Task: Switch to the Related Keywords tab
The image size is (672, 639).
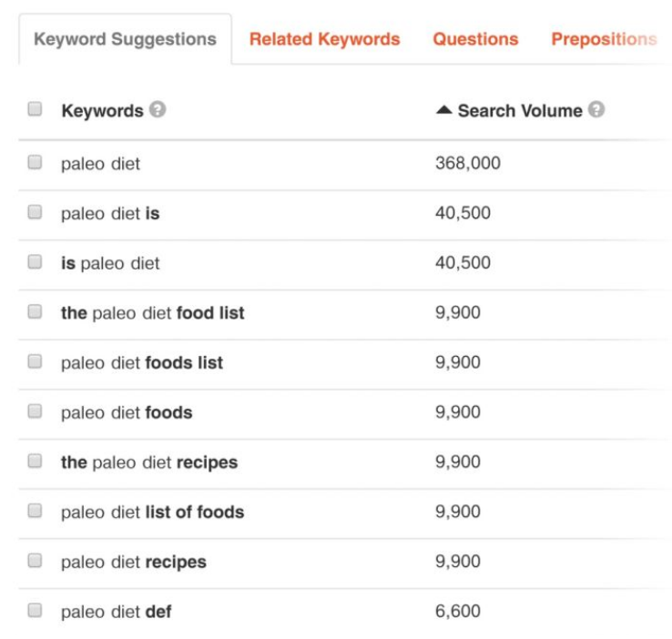Action: (324, 39)
